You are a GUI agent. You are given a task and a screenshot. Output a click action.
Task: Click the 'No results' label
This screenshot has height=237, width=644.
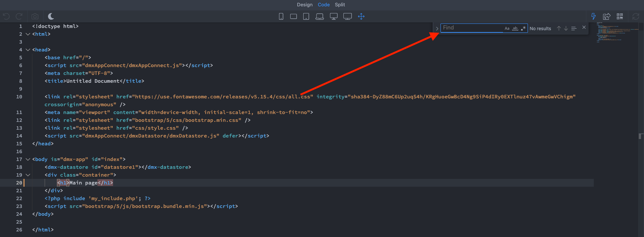pos(540,29)
